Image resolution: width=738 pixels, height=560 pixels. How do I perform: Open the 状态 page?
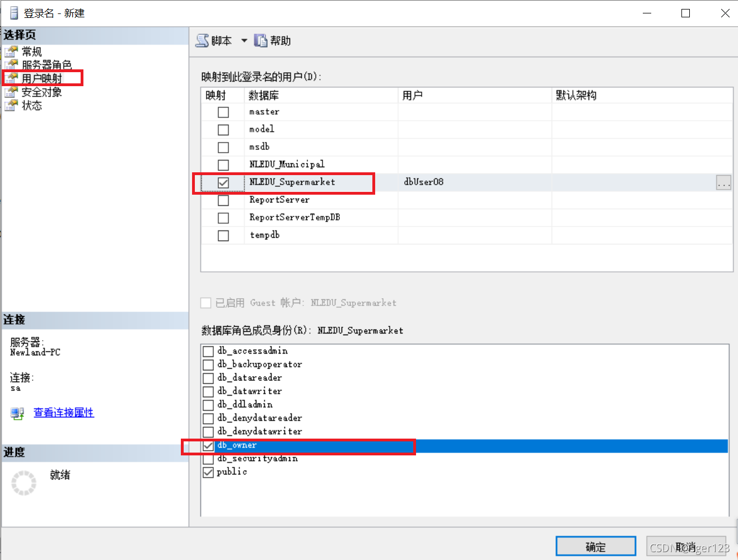(x=31, y=105)
